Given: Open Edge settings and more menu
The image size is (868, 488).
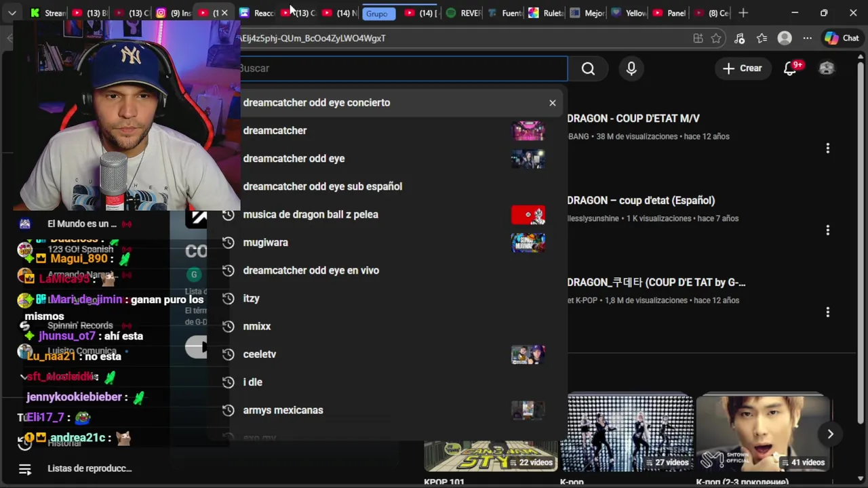Looking at the screenshot, I should coord(807,39).
